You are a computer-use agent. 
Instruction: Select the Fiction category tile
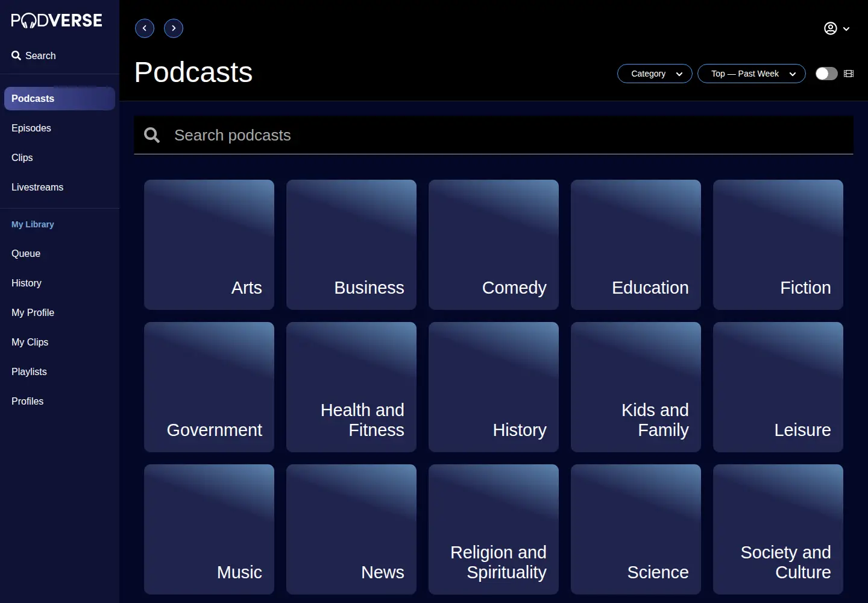tap(778, 245)
